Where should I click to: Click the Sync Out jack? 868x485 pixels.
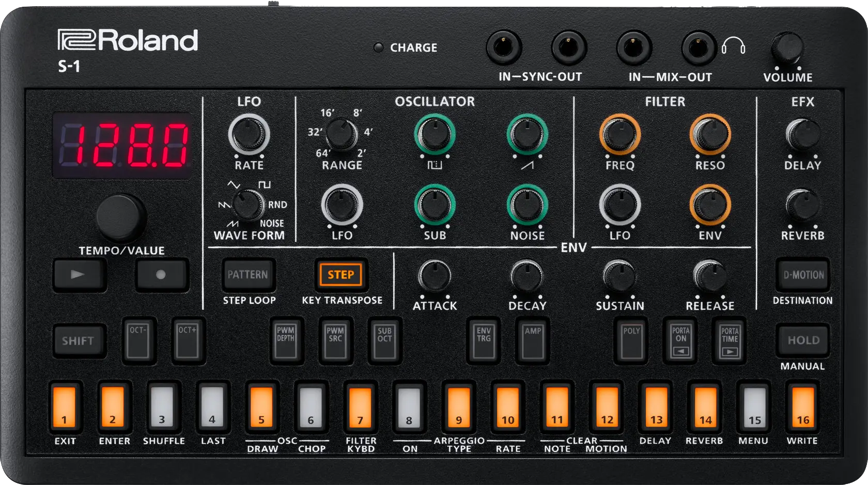[x=569, y=48]
